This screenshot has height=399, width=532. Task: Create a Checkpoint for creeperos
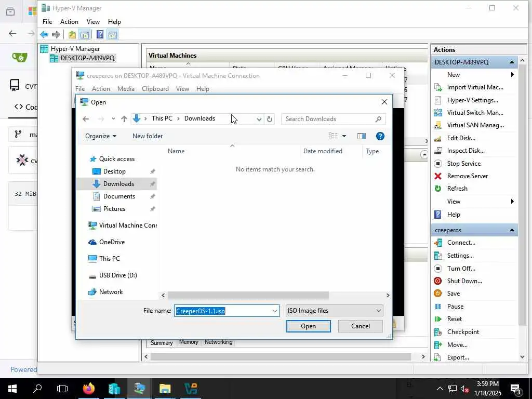click(x=463, y=332)
